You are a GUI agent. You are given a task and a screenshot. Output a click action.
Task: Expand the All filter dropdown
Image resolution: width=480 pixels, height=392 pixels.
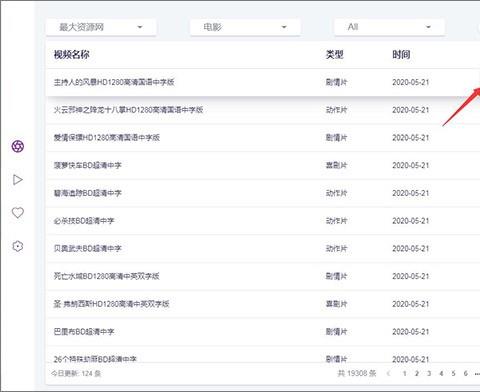coord(389,27)
